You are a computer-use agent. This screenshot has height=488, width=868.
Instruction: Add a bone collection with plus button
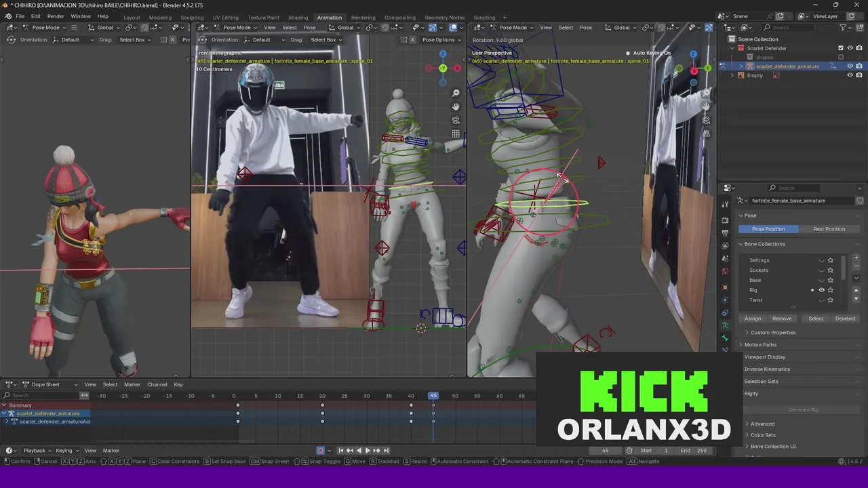(856, 258)
